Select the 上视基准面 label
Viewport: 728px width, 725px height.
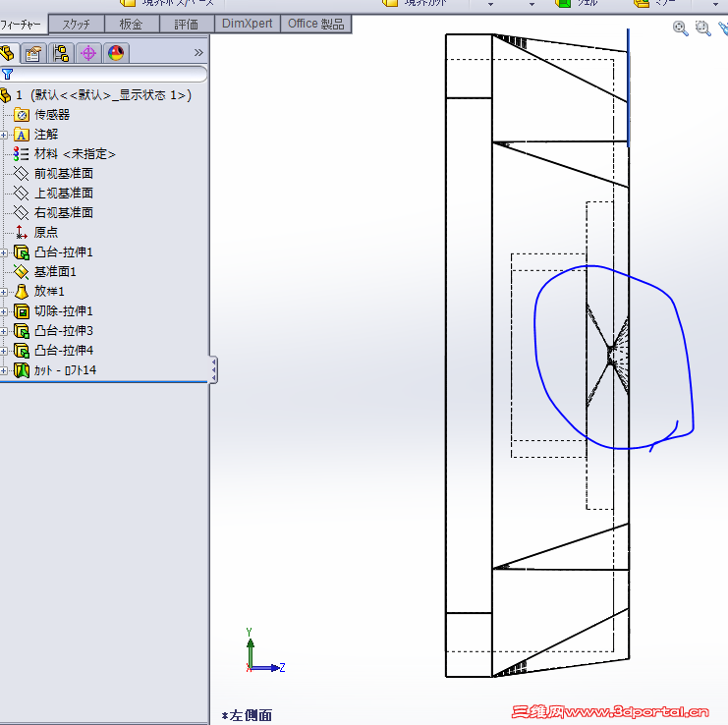[x=64, y=193]
